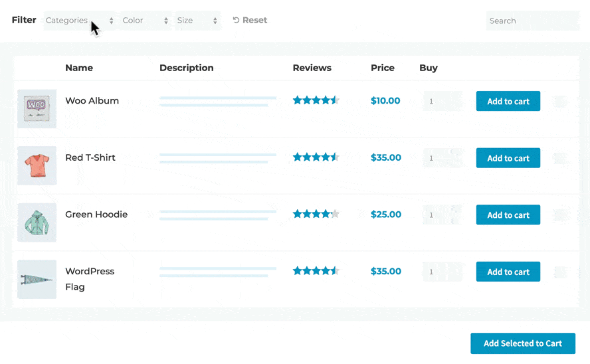This screenshot has height=364, width=590.
Task: Click the Red T-Shirt $35.00 price
Action: click(385, 157)
